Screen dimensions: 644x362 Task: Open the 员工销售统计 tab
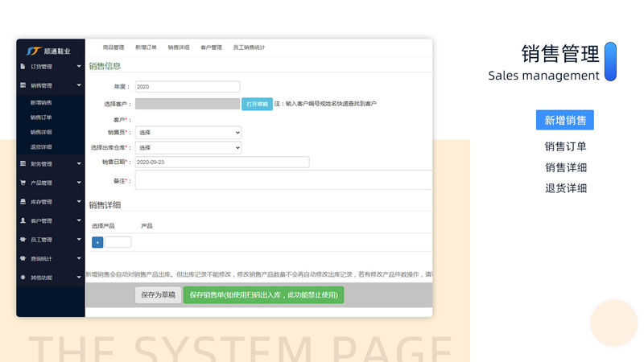click(x=249, y=48)
